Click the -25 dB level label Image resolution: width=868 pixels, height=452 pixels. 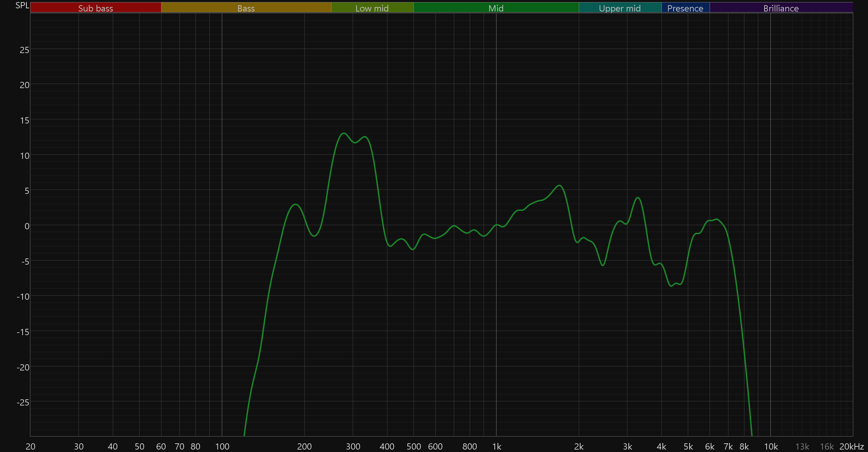click(x=23, y=402)
